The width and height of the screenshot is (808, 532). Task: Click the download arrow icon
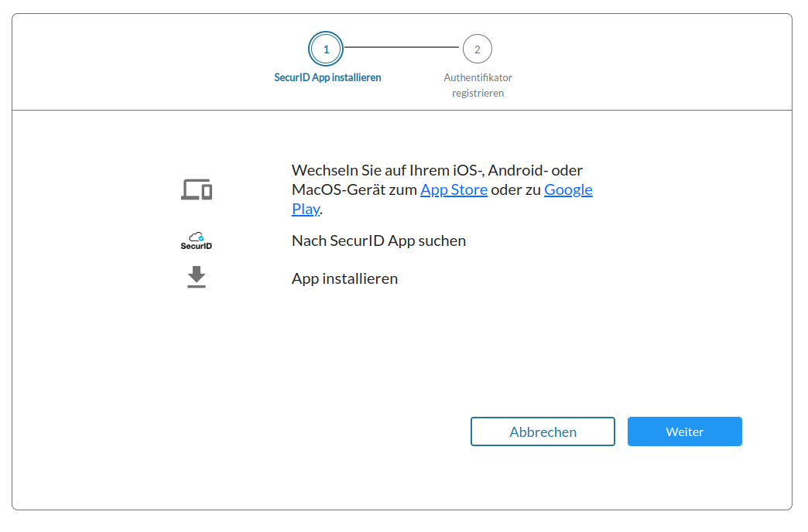[x=197, y=277]
